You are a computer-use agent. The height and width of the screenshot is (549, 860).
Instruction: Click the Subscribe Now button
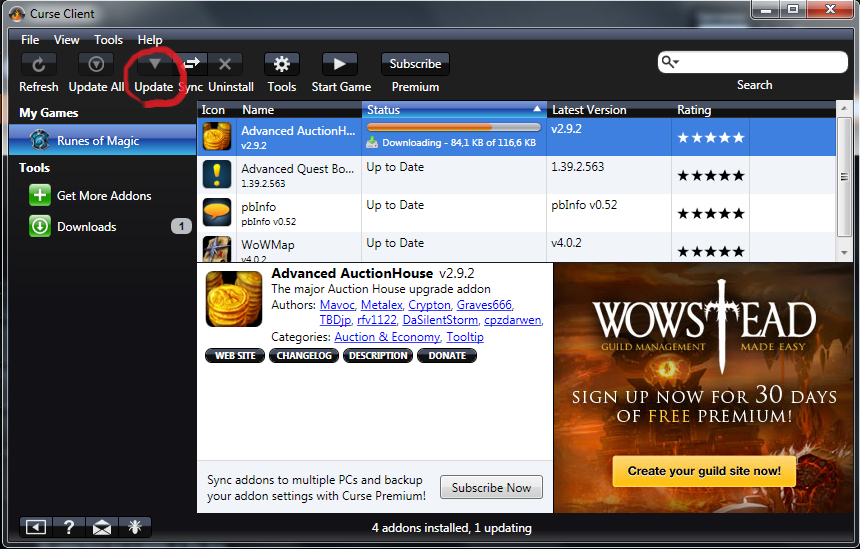491,487
